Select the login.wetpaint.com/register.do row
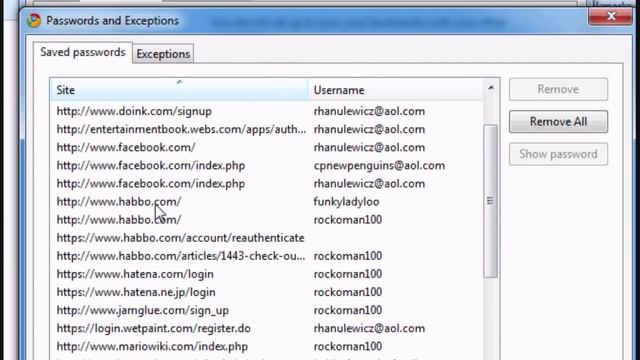 (x=267, y=328)
